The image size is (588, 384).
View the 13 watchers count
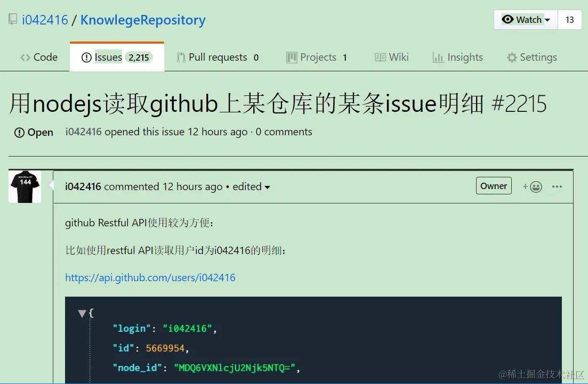(x=570, y=20)
